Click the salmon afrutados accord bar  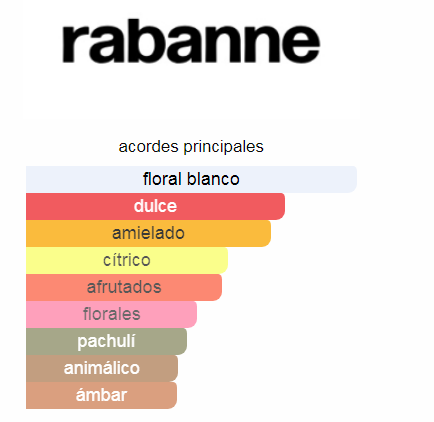pyautogui.click(x=124, y=287)
